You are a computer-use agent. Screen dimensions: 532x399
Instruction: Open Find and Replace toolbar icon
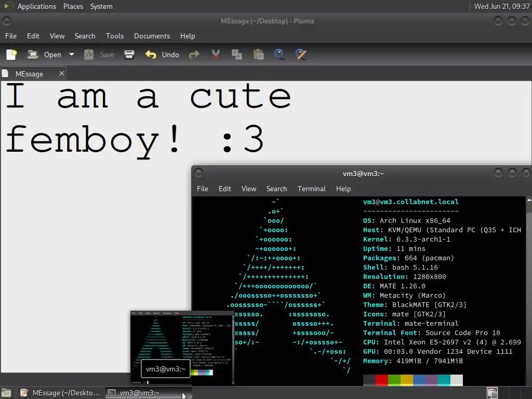[x=301, y=55]
